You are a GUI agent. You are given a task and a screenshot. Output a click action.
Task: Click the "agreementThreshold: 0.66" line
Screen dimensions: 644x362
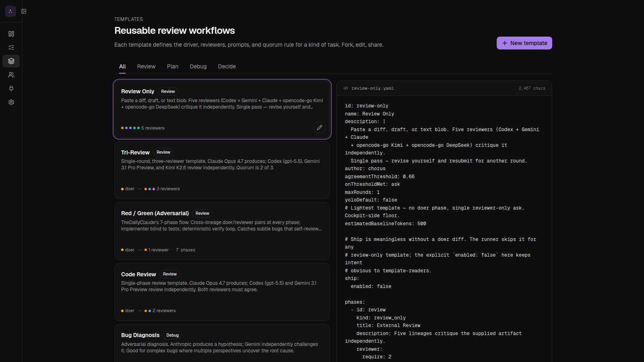click(380, 177)
